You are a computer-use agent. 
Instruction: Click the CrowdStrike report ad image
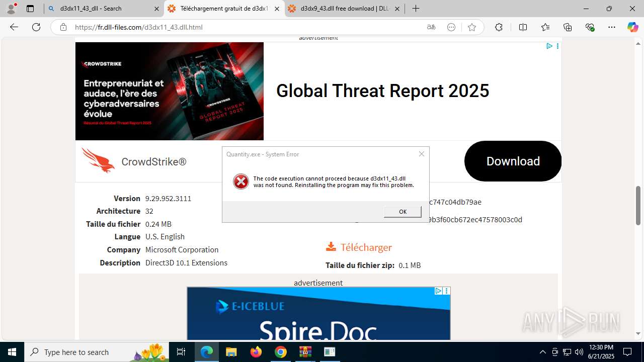[169, 91]
